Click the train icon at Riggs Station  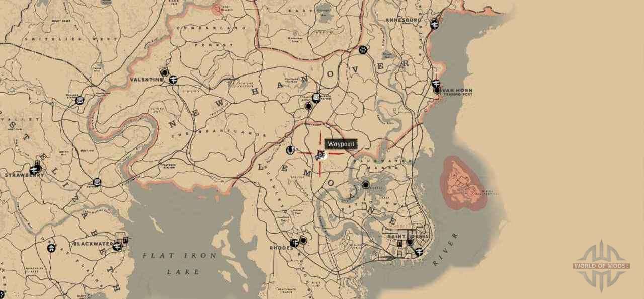point(97,182)
